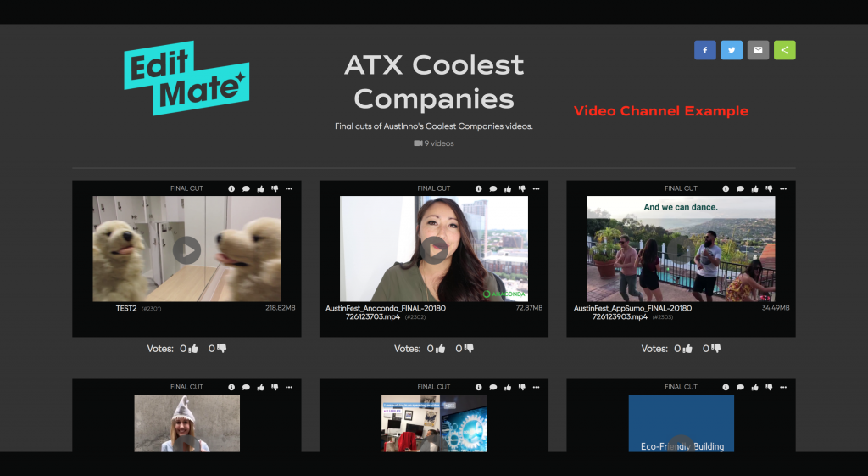Share channel on Twitter
Screen dimensions: 868x476
pos(732,50)
